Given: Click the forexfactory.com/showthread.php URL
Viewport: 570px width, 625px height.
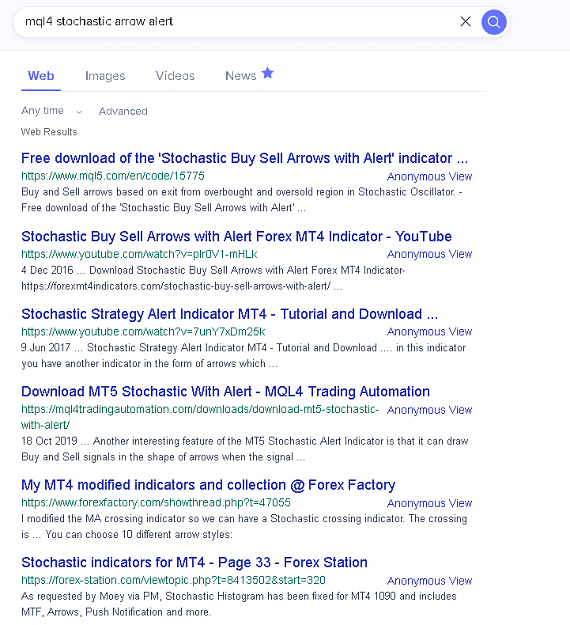Looking at the screenshot, I should point(156,503).
